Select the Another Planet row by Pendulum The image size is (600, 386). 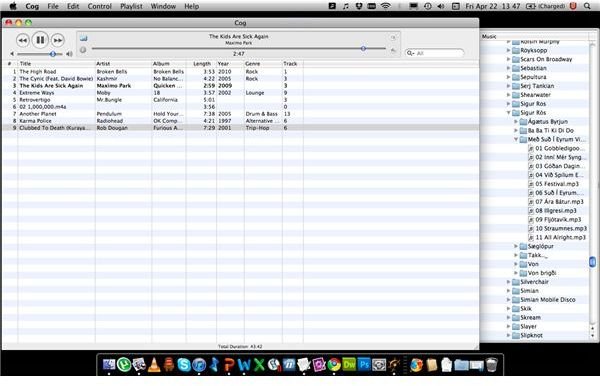240,114
